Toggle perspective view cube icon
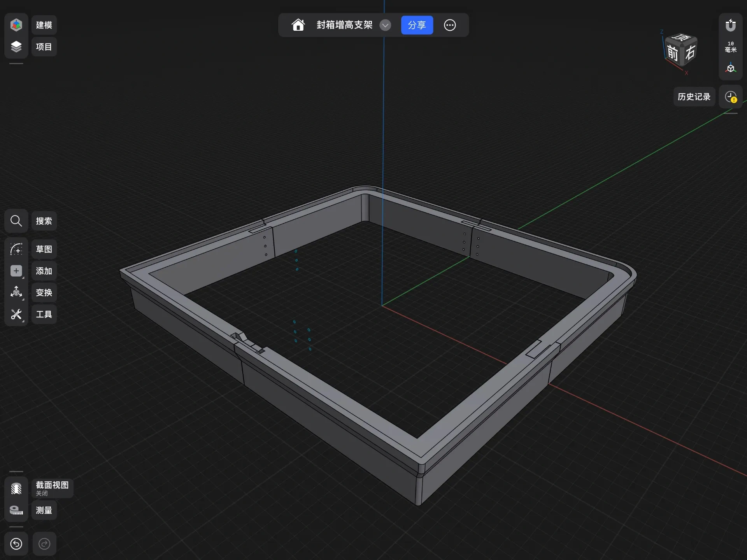The image size is (747, 560). click(x=731, y=68)
